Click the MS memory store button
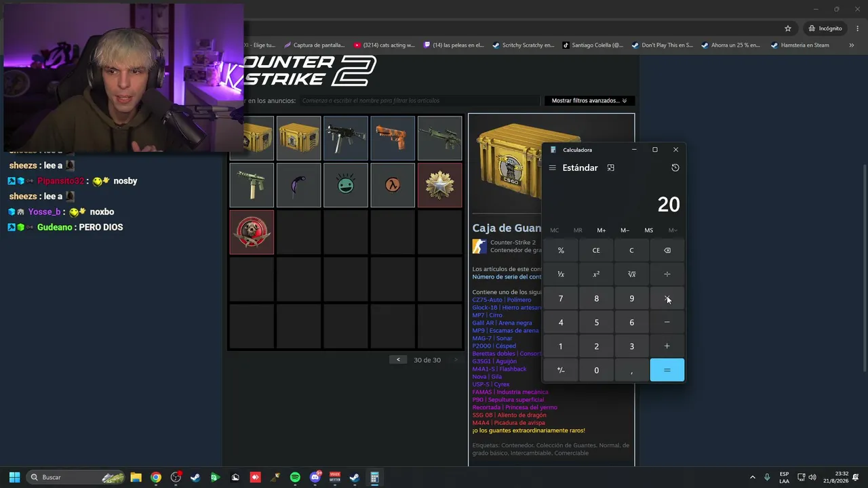 649,230
